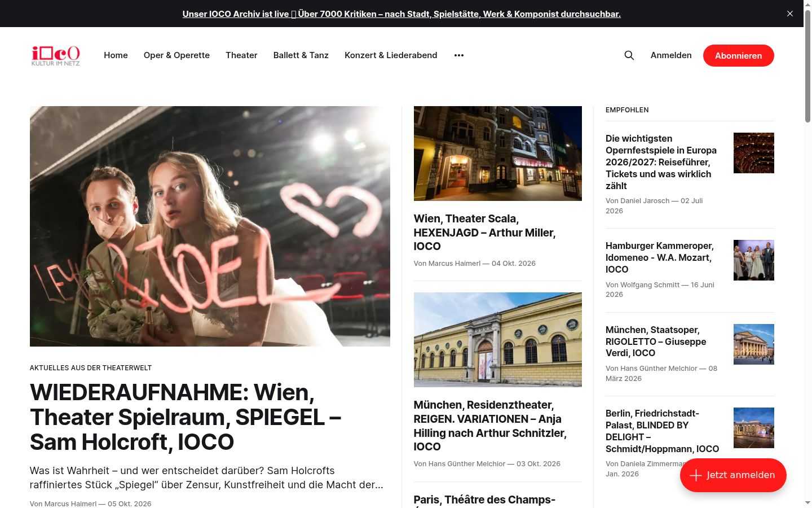Open Opernfestspiele in Europa recommended article

(661, 162)
